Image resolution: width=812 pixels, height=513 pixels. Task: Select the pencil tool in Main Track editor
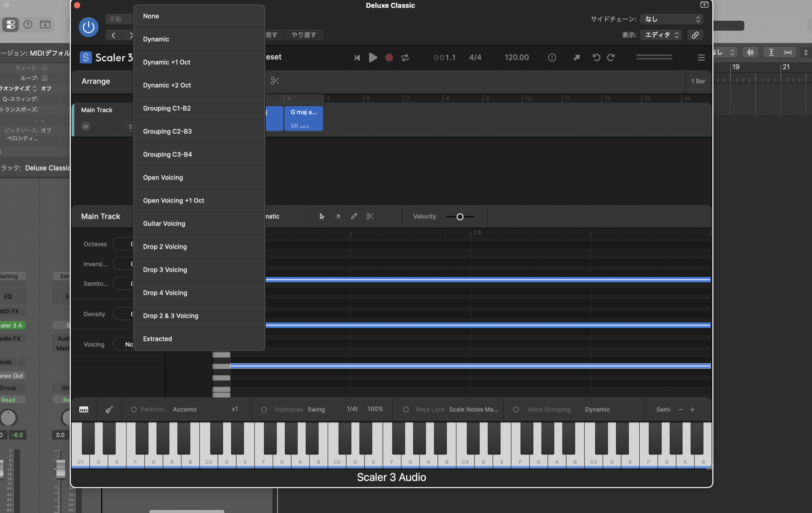354,217
